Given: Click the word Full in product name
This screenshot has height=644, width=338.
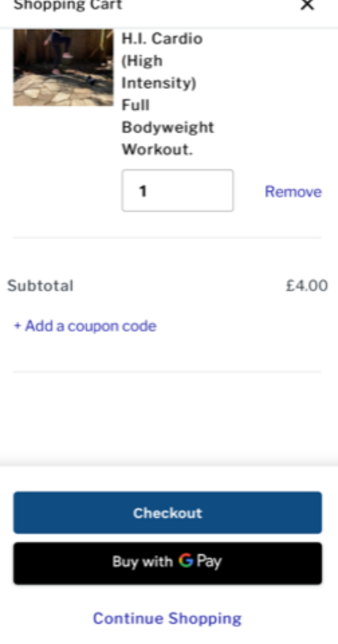Looking at the screenshot, I should [x=135, y=105].
